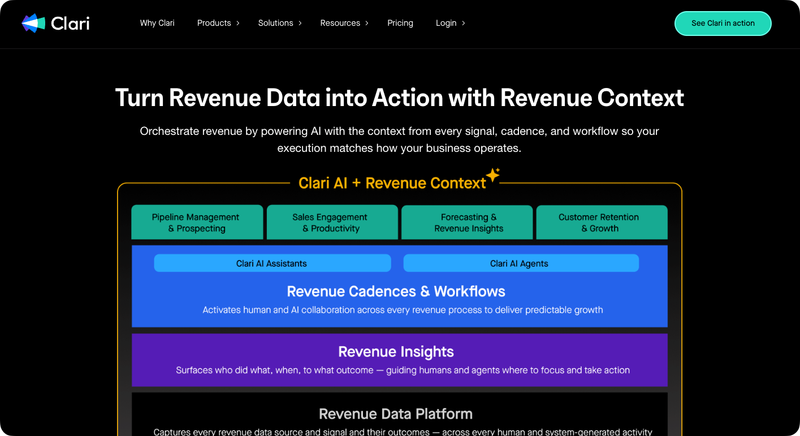Expand the Products chevron arrow

[238, 23]
